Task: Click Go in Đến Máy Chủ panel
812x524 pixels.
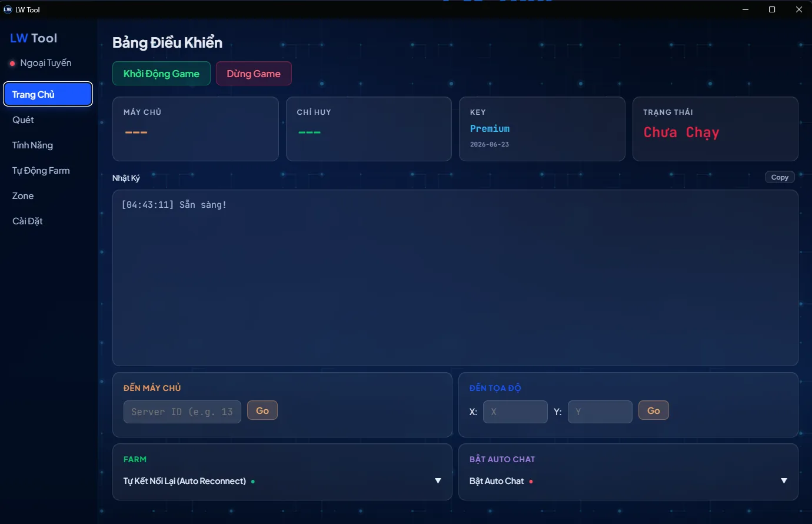Action: point(262,410)
